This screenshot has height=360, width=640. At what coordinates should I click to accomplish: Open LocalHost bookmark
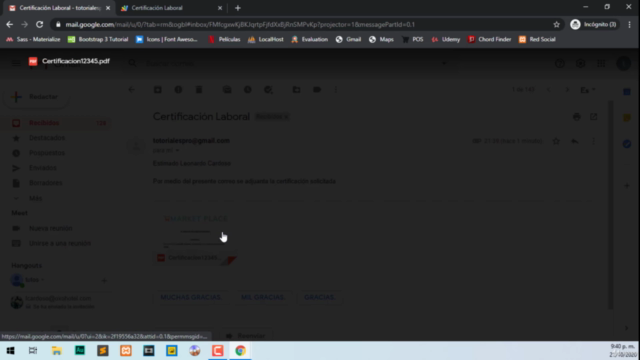click(266, 39)
